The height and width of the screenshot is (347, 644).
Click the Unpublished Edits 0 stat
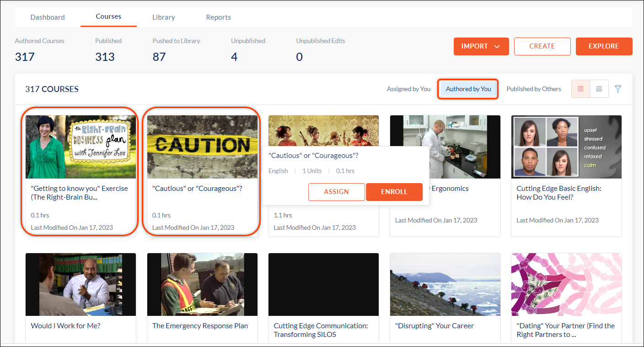point(320,50)
